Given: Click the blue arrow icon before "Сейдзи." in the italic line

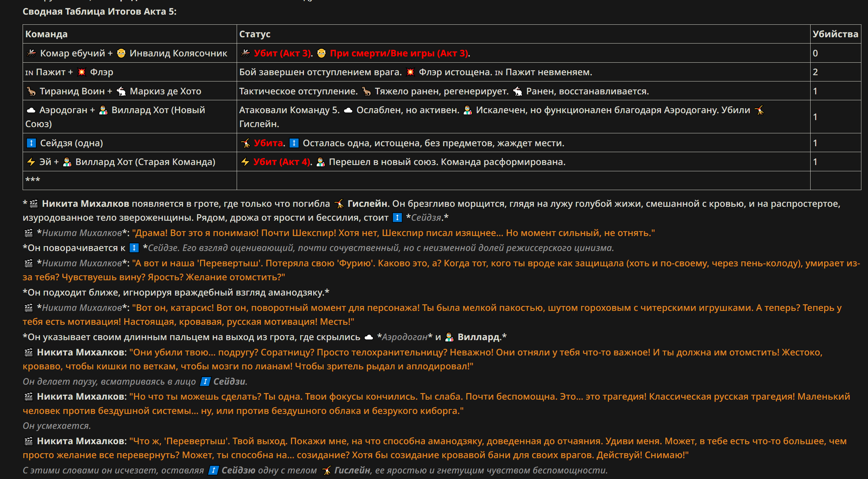Looking at the screenshot, I should click(205, 382).
